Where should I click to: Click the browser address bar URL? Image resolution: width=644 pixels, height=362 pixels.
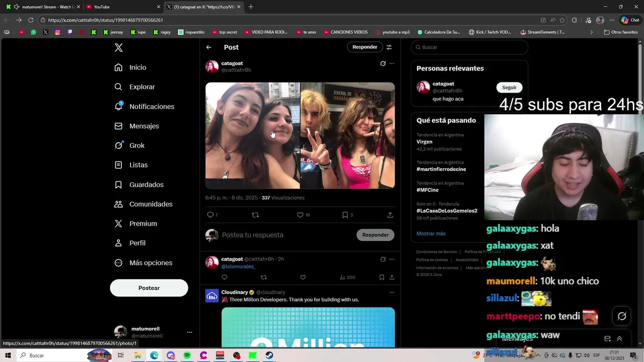click(x=106, y=20)
